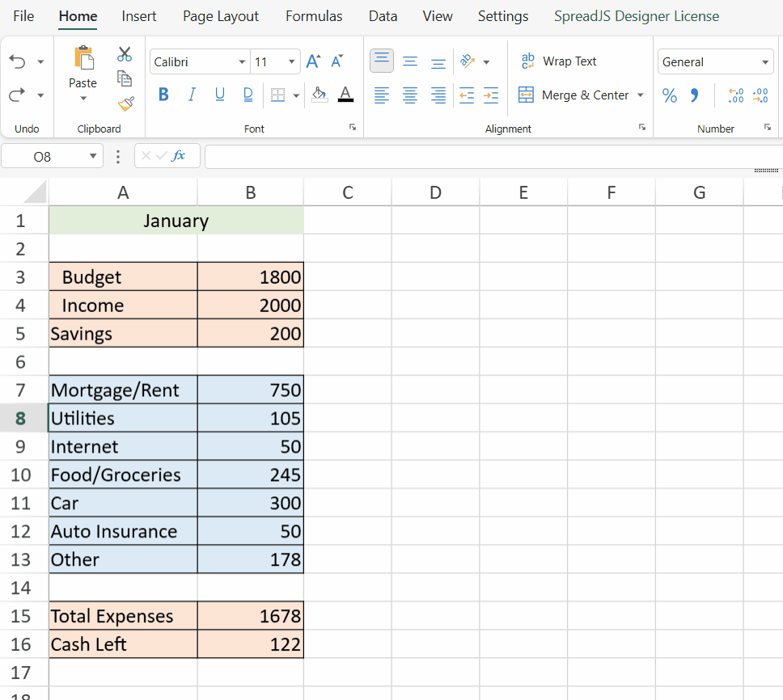Activate the Format Painter brush
This screenshot has width=783, height=700.
(126, 103)
